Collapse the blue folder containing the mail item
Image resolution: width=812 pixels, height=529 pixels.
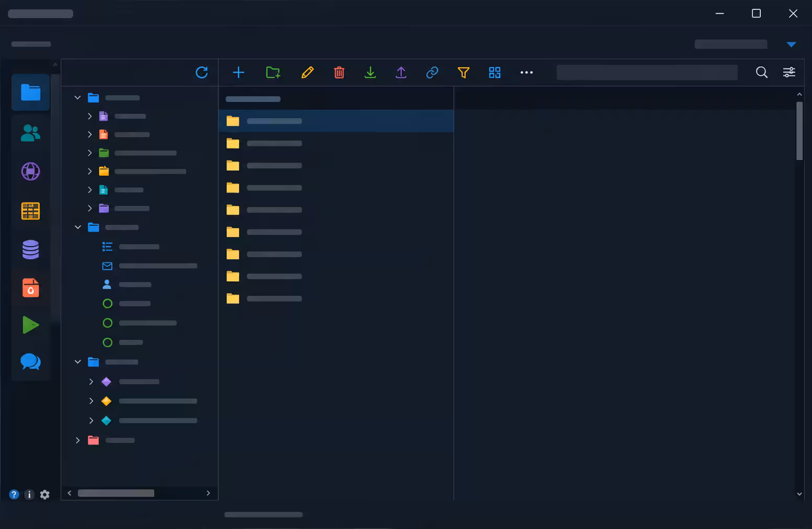click(x=77, y=227)
